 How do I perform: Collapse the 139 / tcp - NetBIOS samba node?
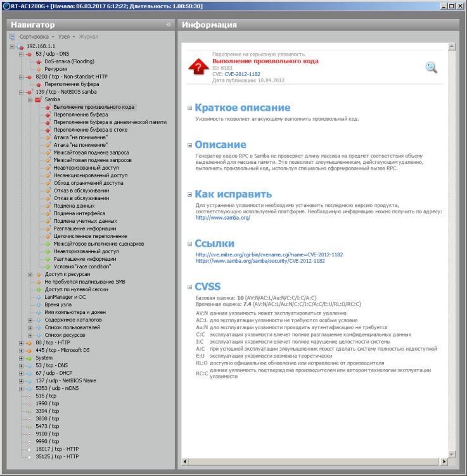(22, 92)
